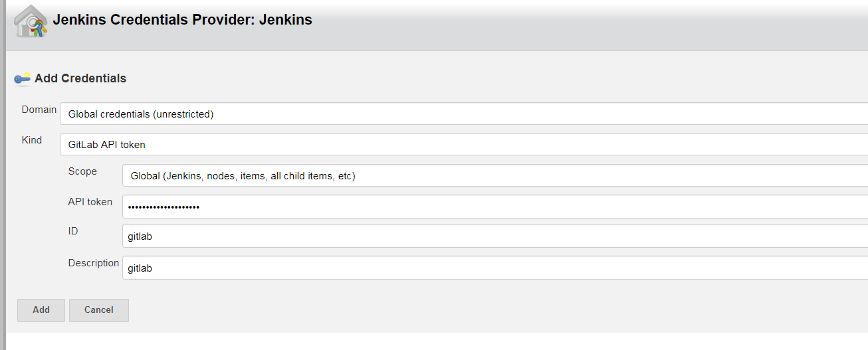Open the Scope dropdown set to Global

(494, 175)
